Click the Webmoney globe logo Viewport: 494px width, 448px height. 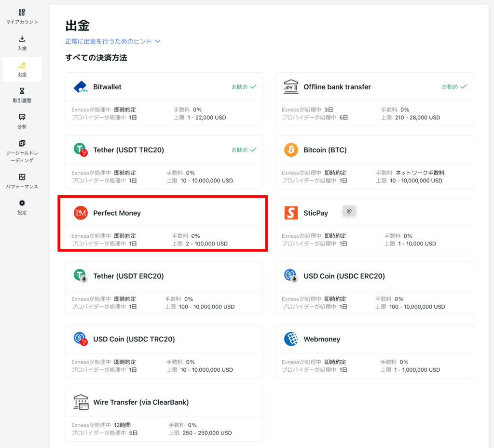pos(291,339)
